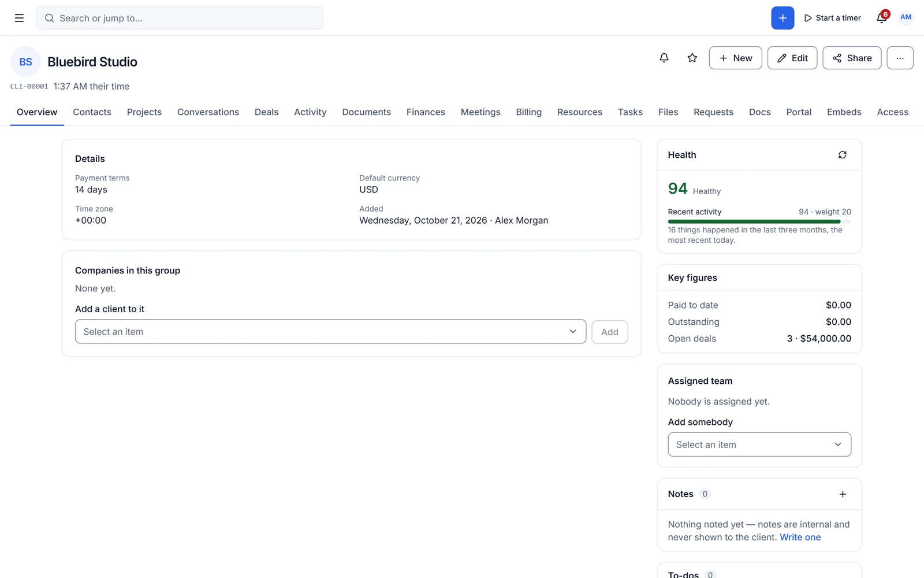Select the Overview tab

pyautogui.click(x=37, y=112)
